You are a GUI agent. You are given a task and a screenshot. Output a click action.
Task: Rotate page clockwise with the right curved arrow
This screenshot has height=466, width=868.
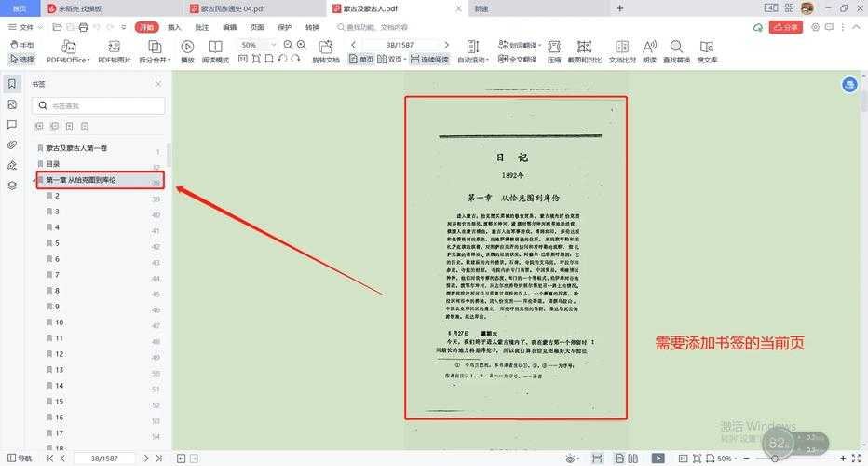295,59
